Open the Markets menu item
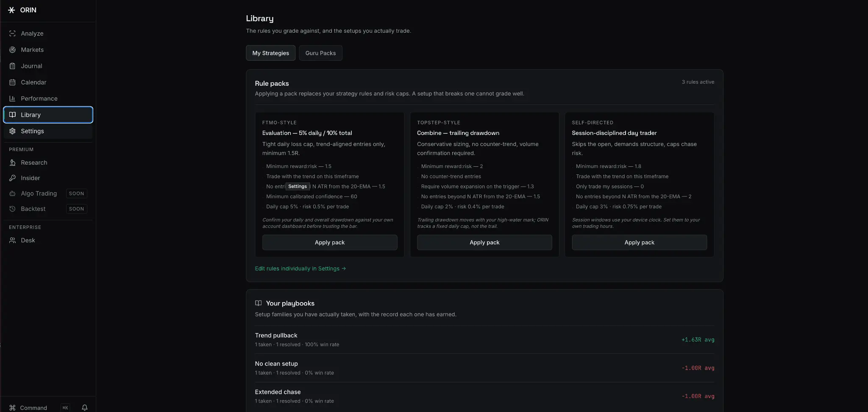This screenshot has width=868, height=412. point(48,50)
